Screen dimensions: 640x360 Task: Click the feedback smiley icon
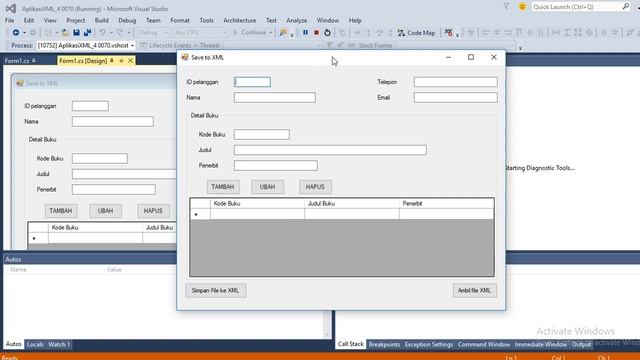click(x=522, y=7)
